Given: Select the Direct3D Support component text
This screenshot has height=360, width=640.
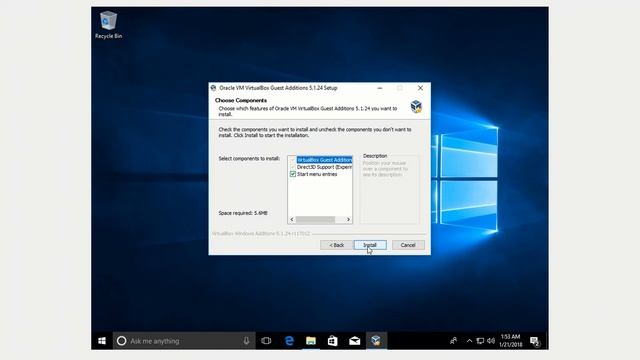Looking at the screenshot, I should pyautogui.click(x=324, y=167).
